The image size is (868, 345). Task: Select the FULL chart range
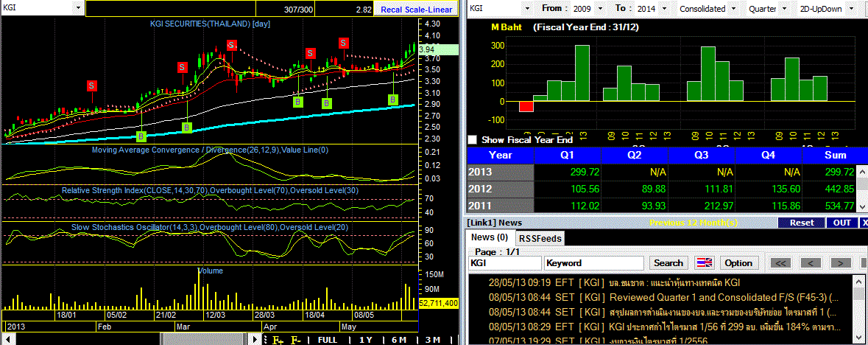tap(328, 339)
